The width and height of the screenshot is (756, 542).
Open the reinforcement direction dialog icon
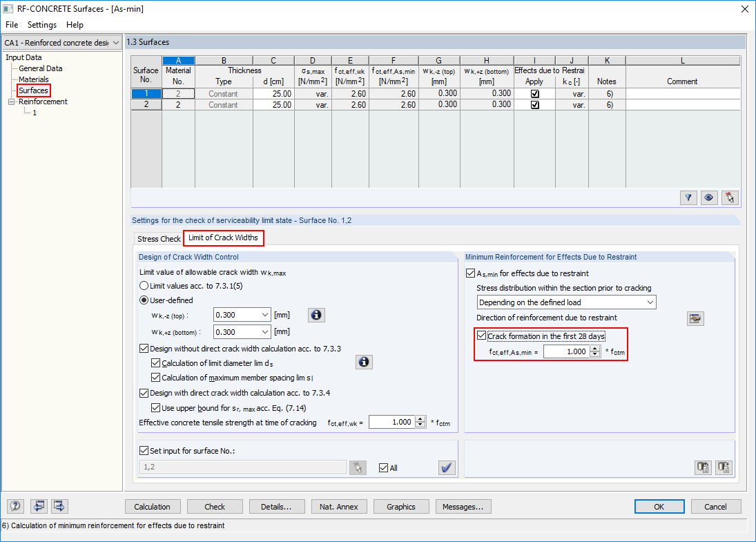click(x=696, y=318)
